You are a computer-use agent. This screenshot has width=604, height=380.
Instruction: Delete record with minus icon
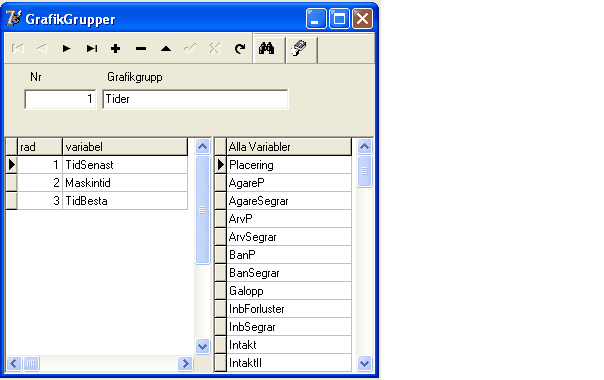point(141,49)
